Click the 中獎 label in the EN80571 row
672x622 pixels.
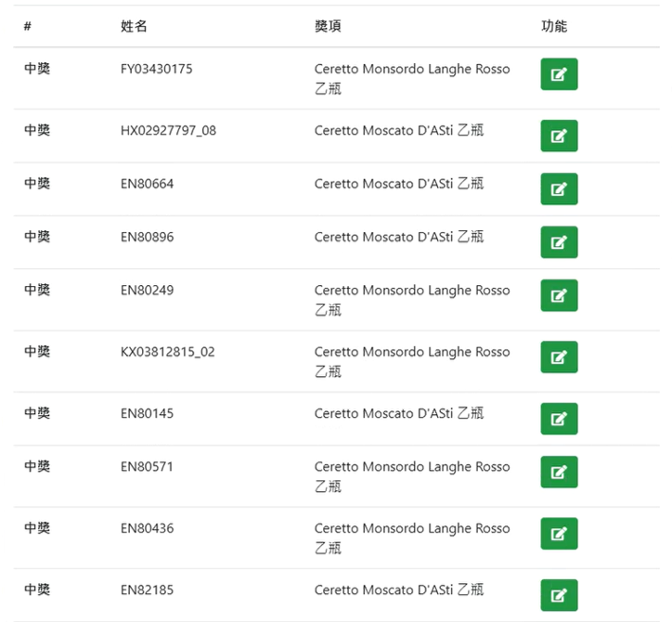click(37, 466)
